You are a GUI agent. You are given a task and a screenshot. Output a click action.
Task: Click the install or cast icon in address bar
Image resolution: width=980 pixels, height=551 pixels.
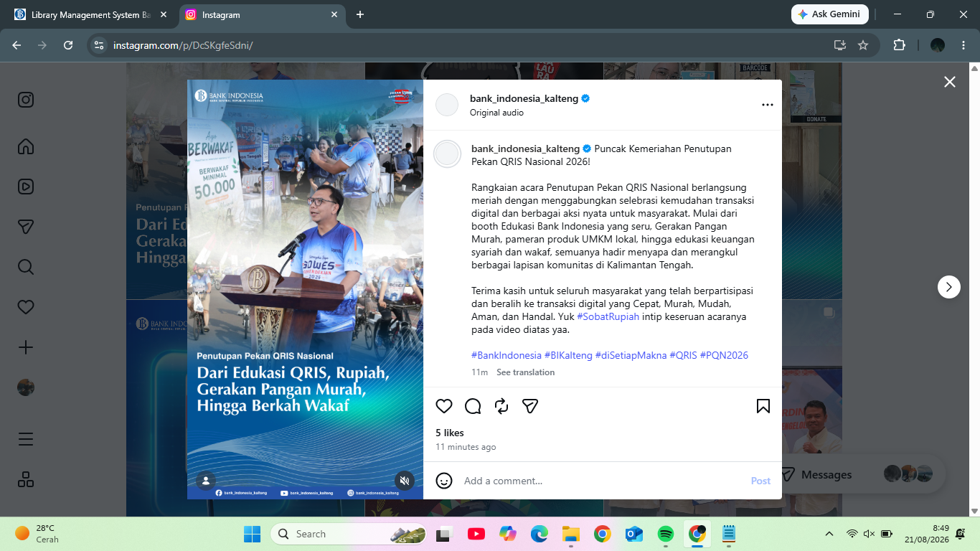[x=840, y=45]
